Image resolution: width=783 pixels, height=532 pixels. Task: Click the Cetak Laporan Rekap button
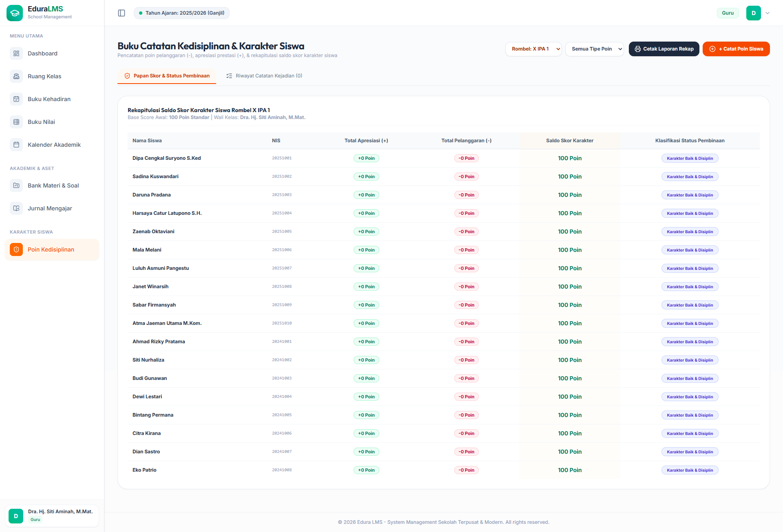click(664, 49)
